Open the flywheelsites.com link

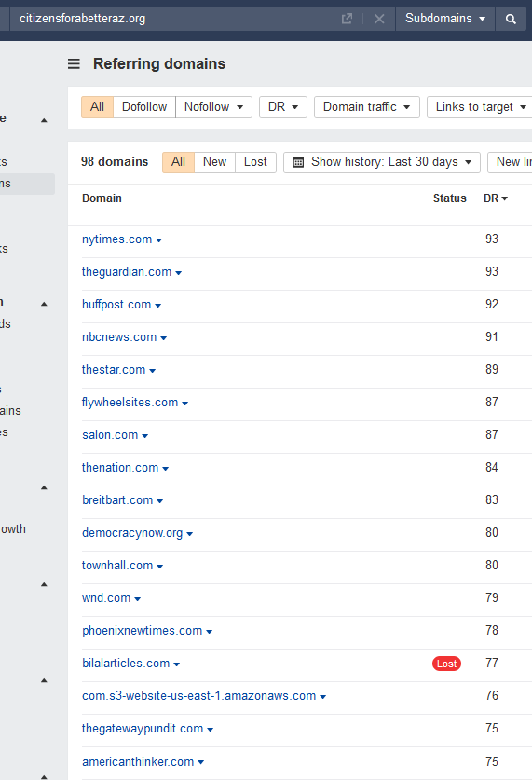pyautogui.click(x=130, y=403)
